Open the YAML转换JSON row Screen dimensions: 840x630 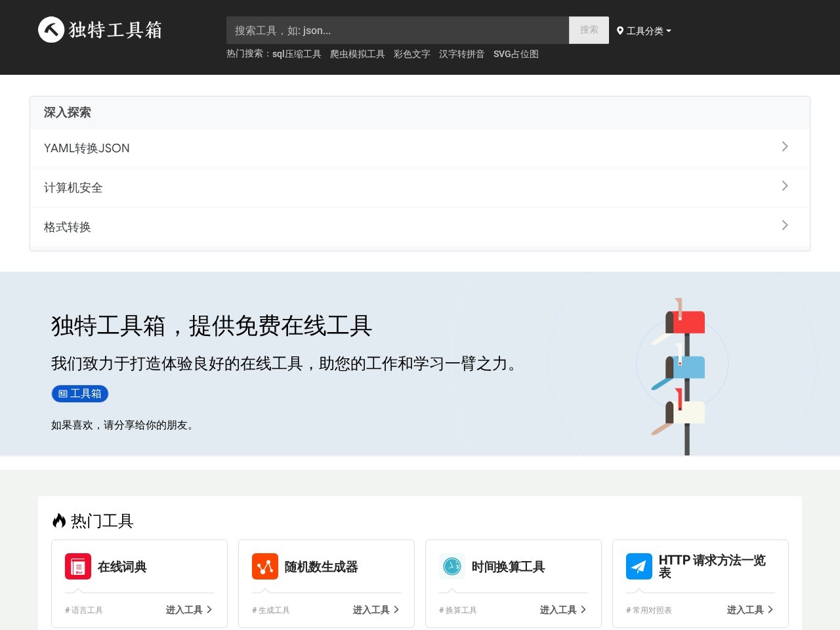pos(420,148)
